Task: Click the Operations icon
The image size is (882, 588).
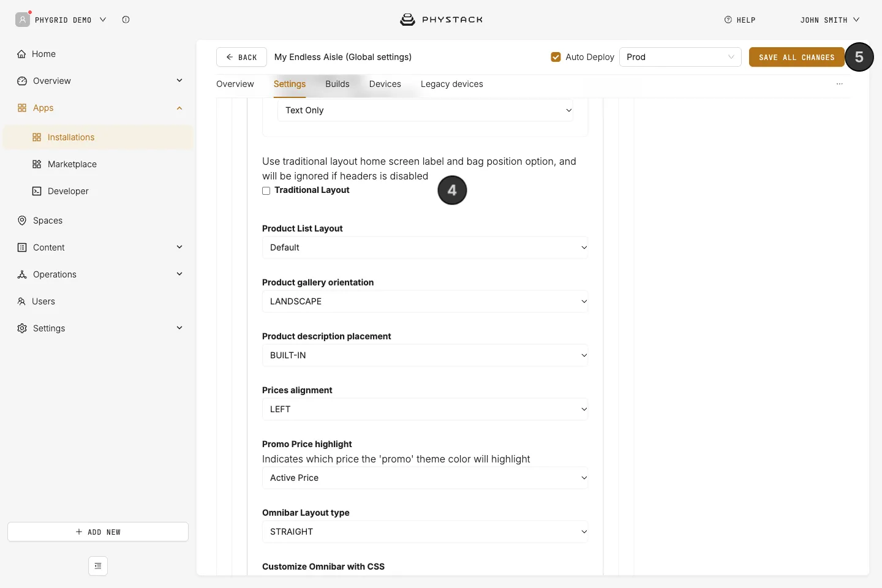Action: 22,274
